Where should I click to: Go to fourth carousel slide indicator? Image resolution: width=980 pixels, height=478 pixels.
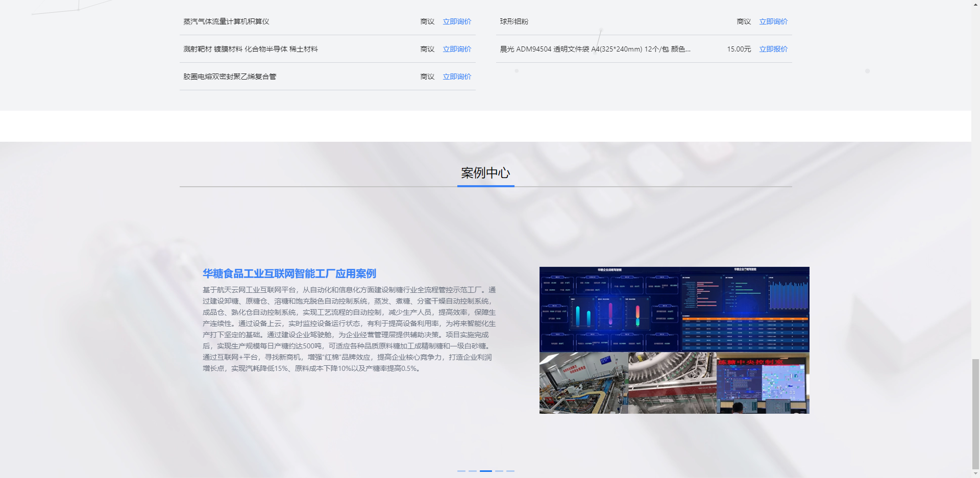499,471
